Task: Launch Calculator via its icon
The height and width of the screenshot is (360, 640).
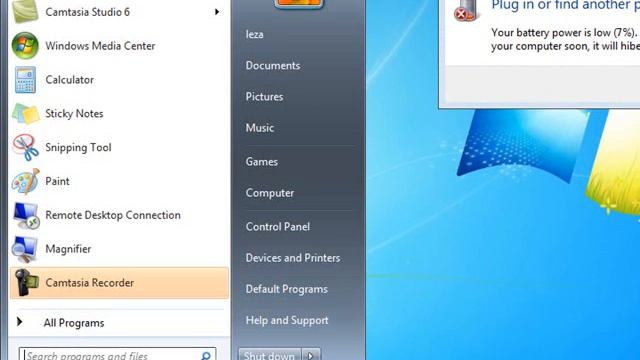Action: click(25, 80)
